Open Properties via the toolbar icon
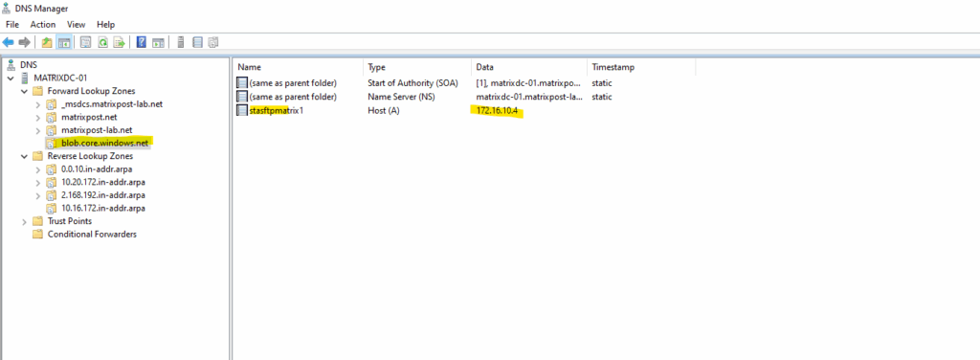The height and width of the screenshot is (360, 980). 85,42
